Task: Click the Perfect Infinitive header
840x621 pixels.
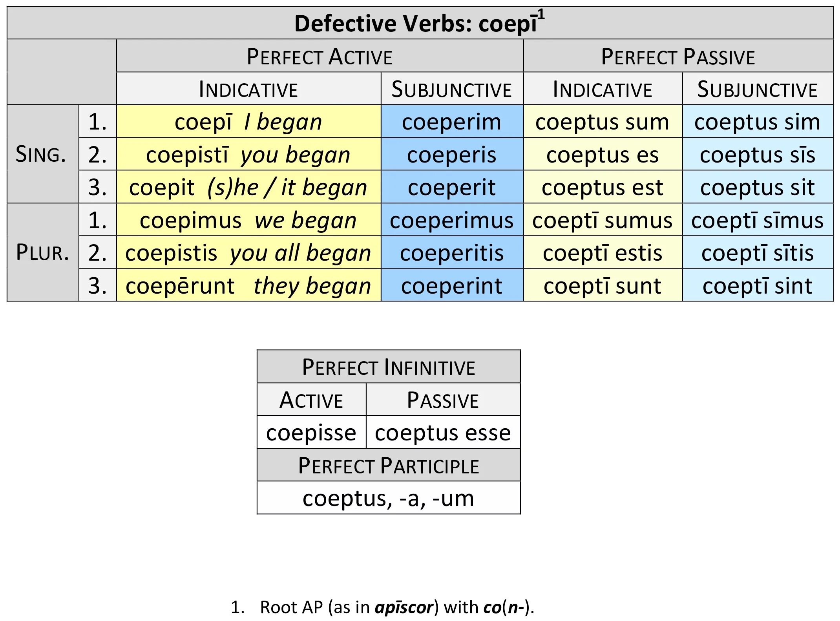Action: [388, 367]
